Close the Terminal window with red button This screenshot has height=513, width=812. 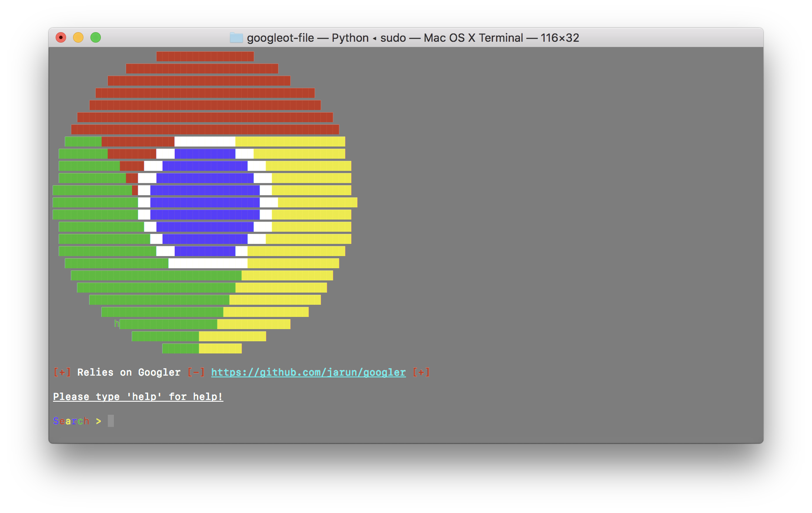tap(61, 38)
